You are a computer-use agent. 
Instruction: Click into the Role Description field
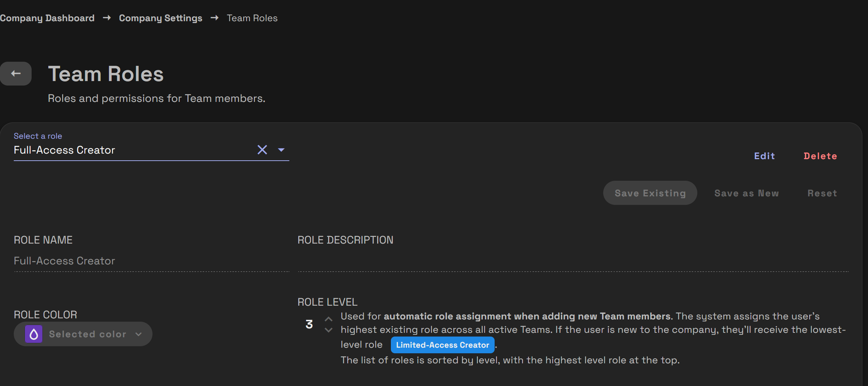573,261
